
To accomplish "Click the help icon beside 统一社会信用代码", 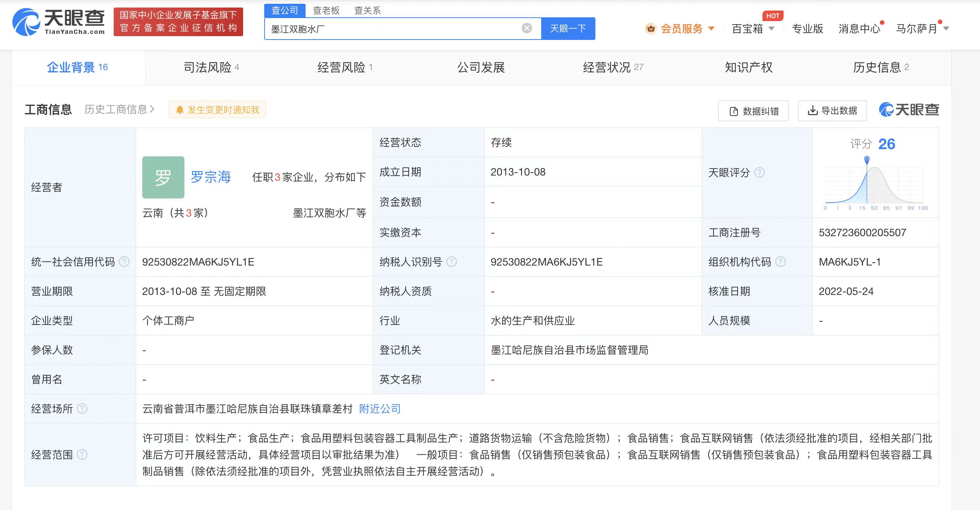I will click(x=125, y=262).
